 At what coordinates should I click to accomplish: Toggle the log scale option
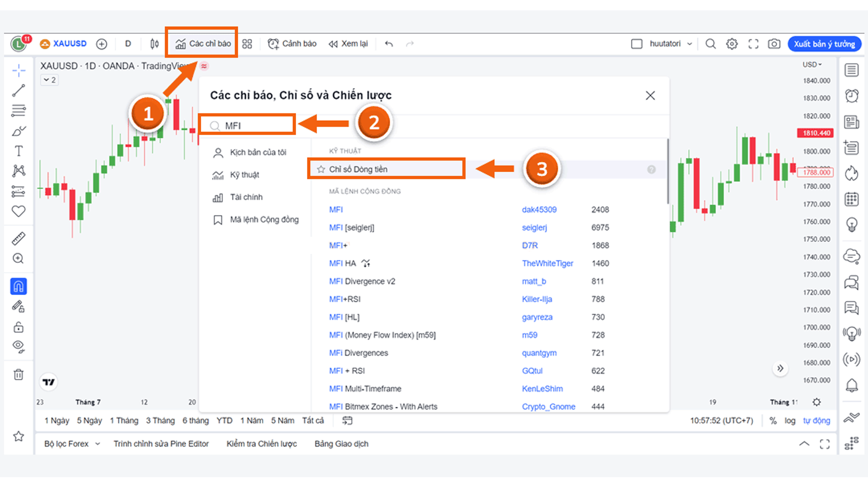(790, 421)
